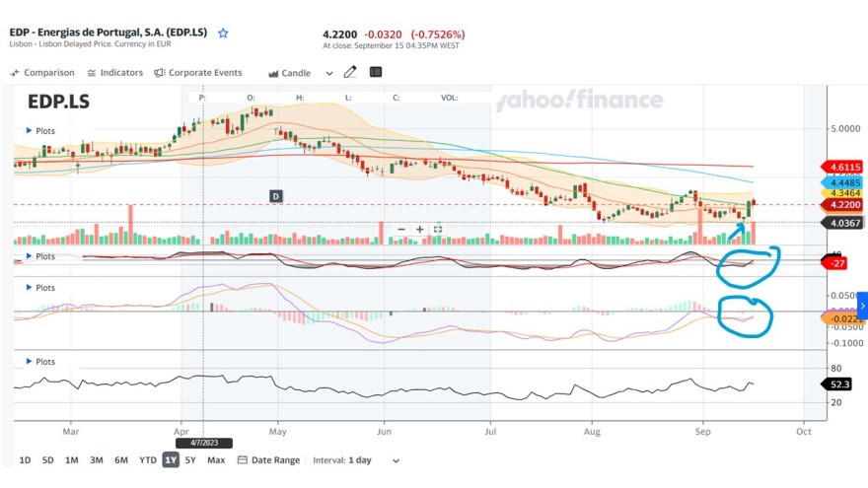Screen dimensions: 868x488
Task: Open the Candle chart type dropdown
Action: pyautogui.click(x=290, y=73)
